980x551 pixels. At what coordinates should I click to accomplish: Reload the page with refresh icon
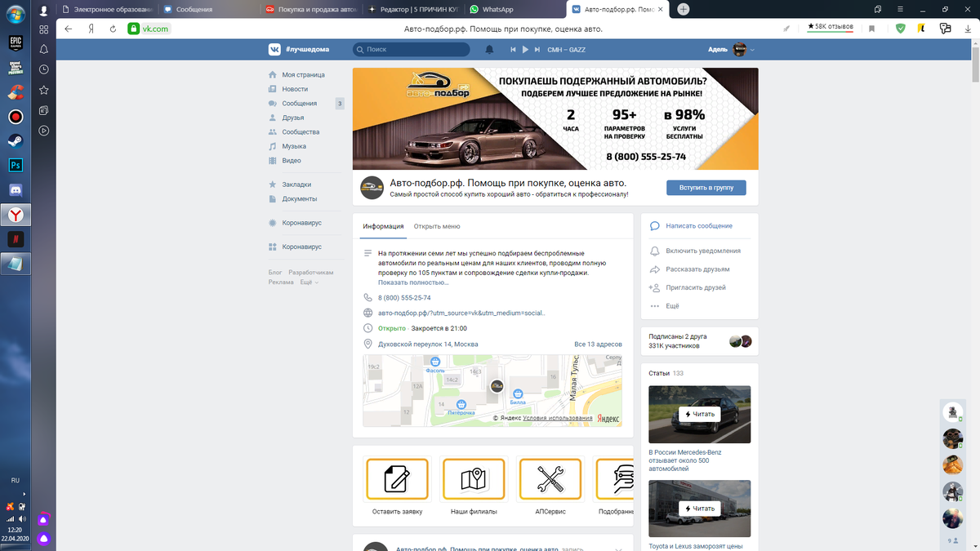(113, 29)
